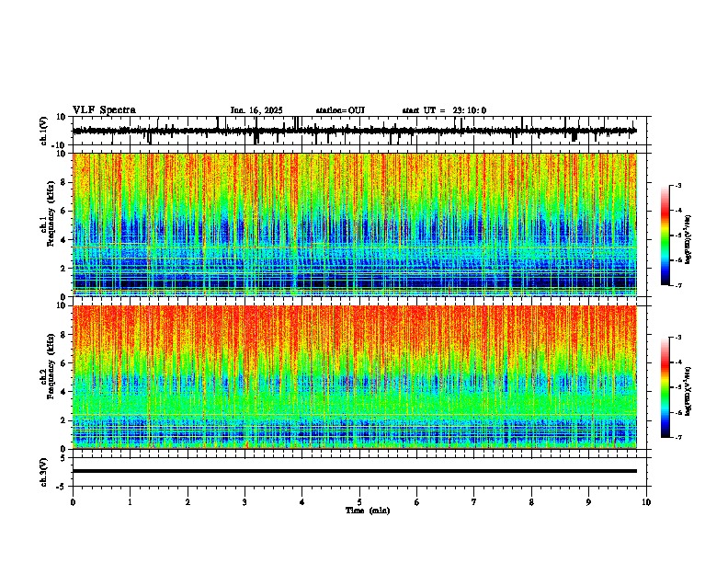Click the time axis tick label "4"

point(302,502)
